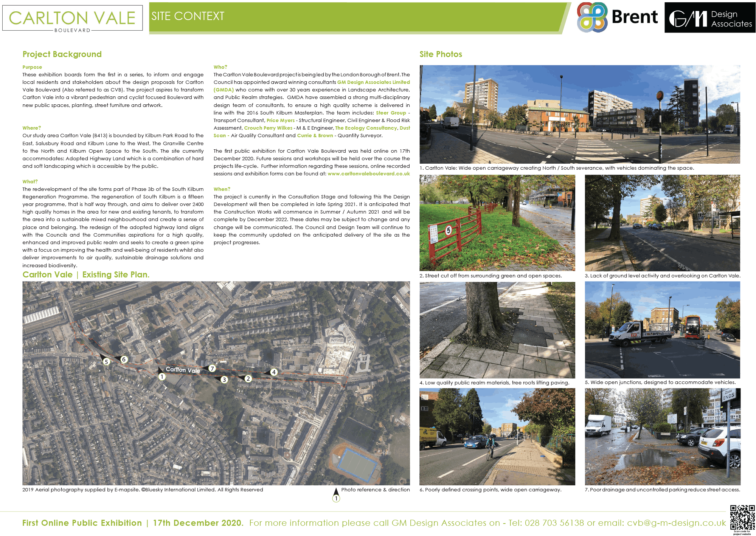Click photo marker 6 on aerial map
The width and height of the screenshot is (756, 536).
point(124,359)
